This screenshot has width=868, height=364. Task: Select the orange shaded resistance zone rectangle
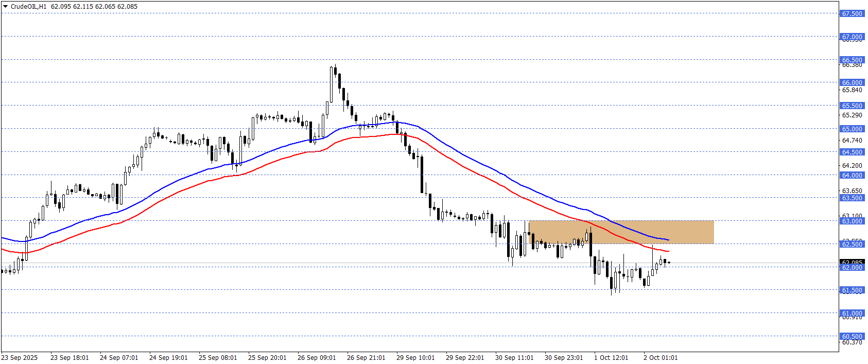tap(621, 232)
